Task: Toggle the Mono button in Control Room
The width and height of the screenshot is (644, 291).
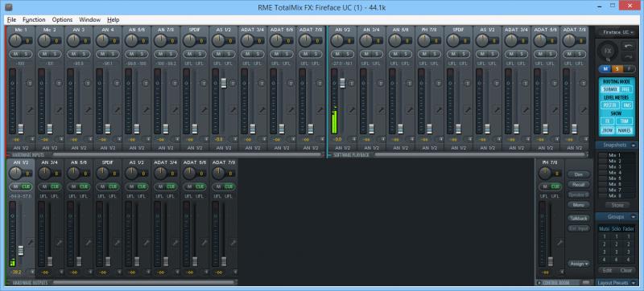Action: (x=578, y=204)
